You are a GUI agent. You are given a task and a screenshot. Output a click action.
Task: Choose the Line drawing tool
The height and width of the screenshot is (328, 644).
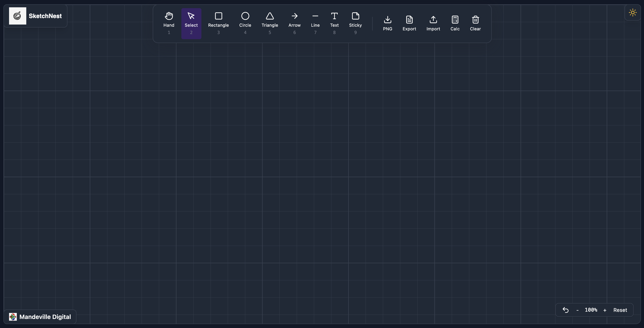point(315,23)
